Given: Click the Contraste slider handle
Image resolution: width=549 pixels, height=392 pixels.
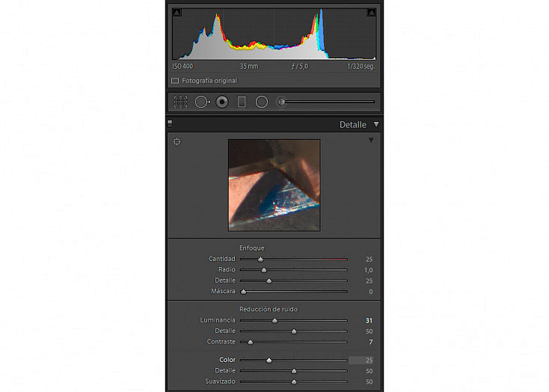Looking at the screenshot, I should pyautogui.click(x=251, y=342).
